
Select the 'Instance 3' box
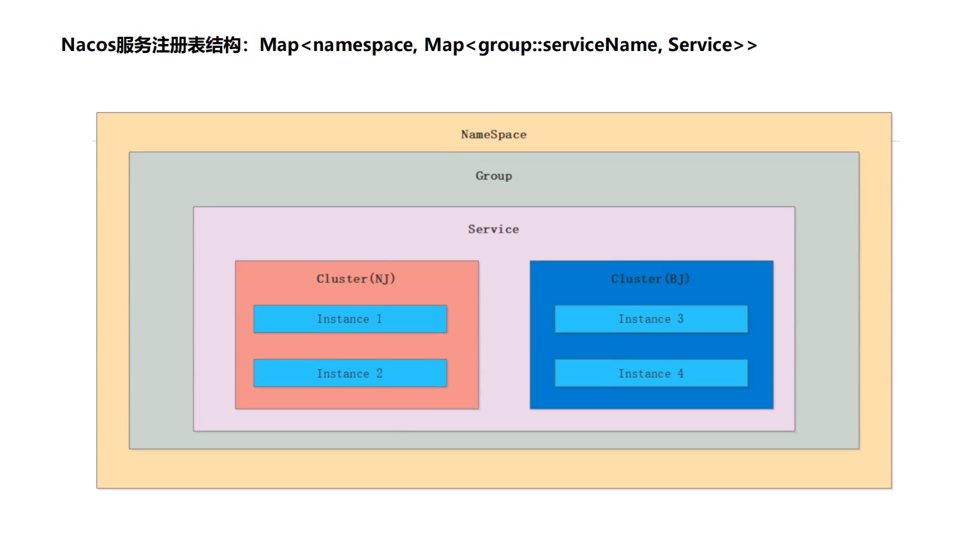651,319
